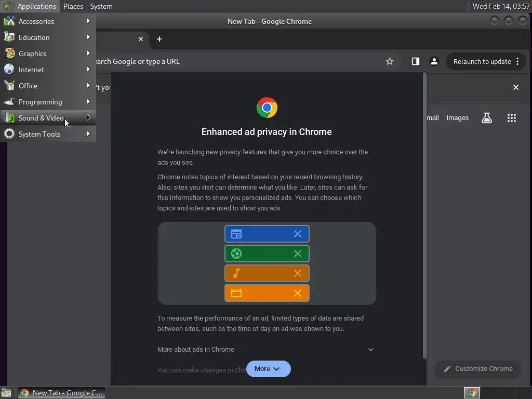Open the System Tools submenu
Viewport: 532px width, 399px height.
point(48,134)
